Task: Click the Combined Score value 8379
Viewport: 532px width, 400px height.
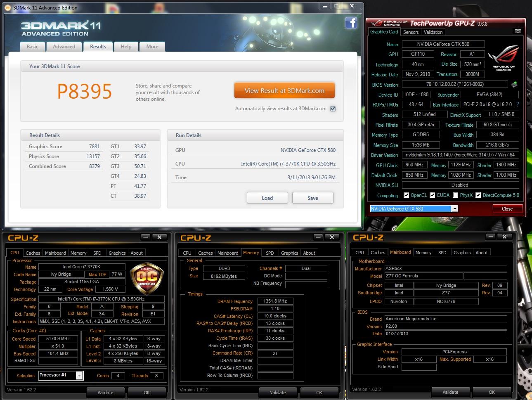Action: pos(95,166)
